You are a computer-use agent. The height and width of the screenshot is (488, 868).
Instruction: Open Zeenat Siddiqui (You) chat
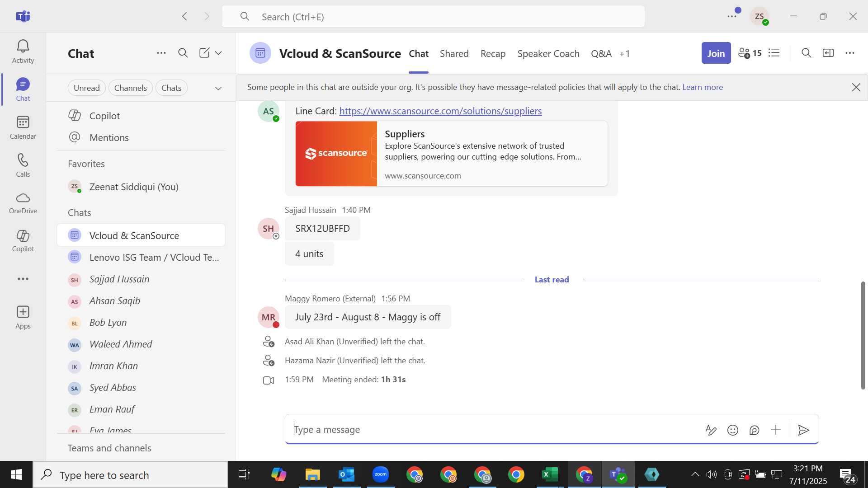coord(141,187)
